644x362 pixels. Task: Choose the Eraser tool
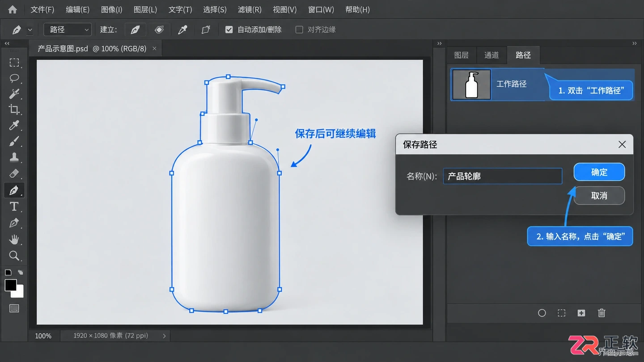coord(14,173)
